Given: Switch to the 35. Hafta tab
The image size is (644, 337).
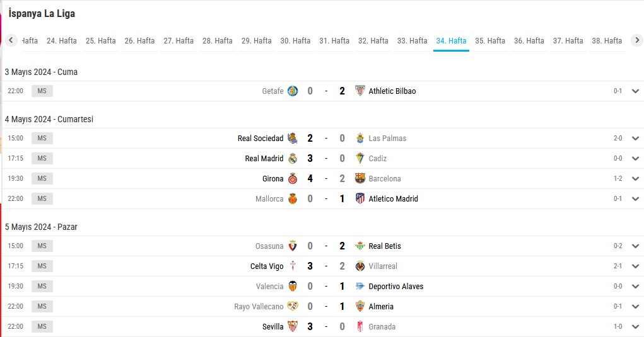Looking at the screenshot, I should click(490, 40).
